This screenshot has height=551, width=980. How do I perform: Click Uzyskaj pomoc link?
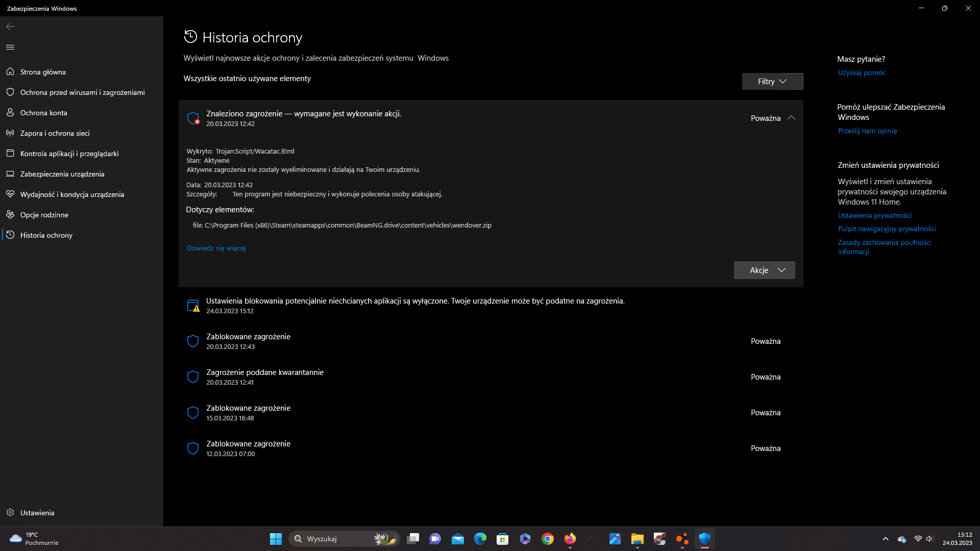click(x=862, y=72)
